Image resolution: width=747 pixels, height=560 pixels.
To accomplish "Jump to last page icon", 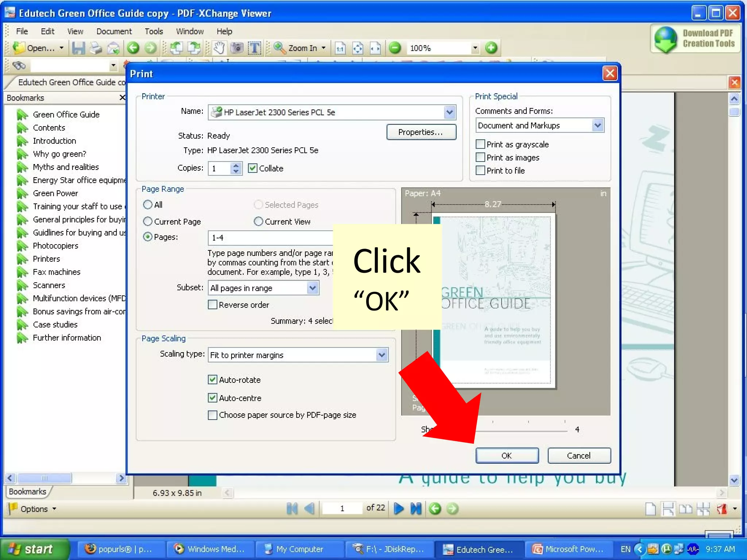I will coord(416,509).
